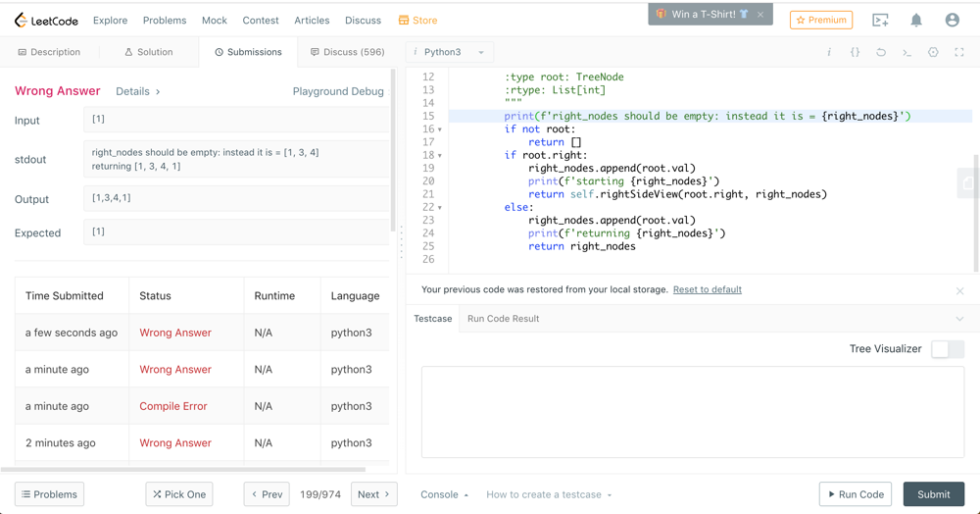Close the code restored notice

point(959,290)
